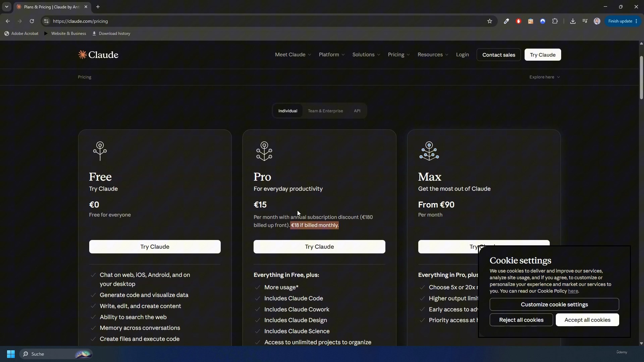Screen dimensions: 644x362
Task: Open the Download history bookmark
Action: 111,34
